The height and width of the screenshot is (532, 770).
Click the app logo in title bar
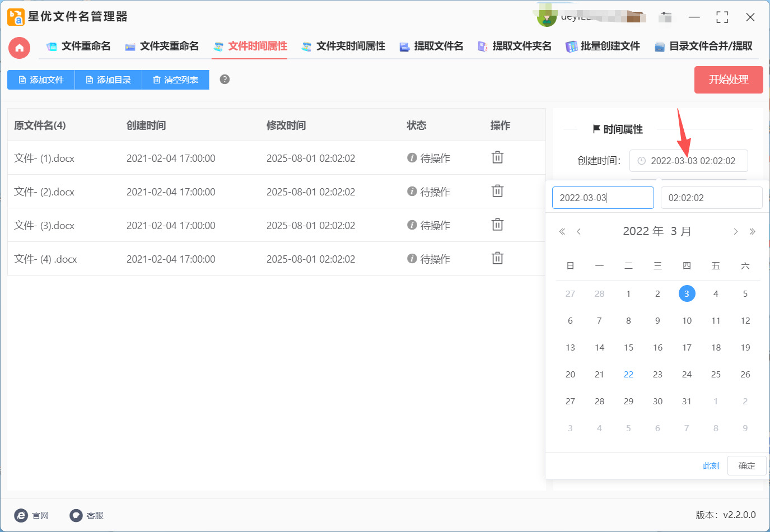(x=16, y=17)
